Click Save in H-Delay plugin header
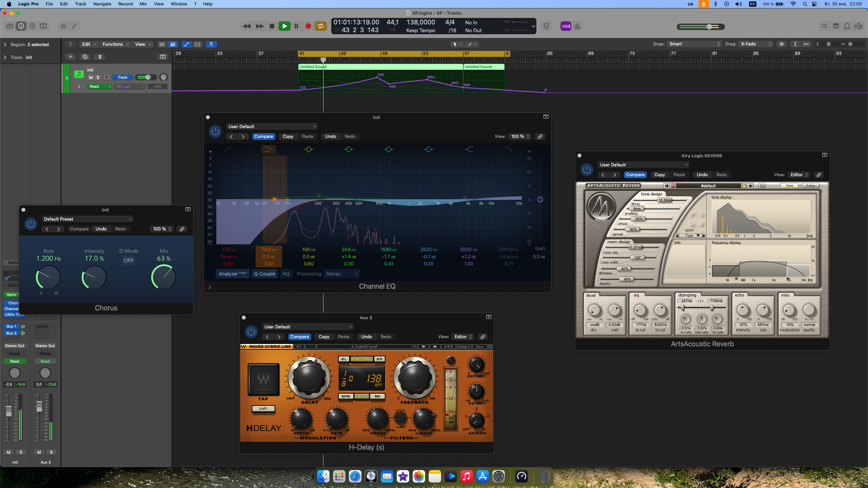The image size is (868, 488). click(479, 347)
